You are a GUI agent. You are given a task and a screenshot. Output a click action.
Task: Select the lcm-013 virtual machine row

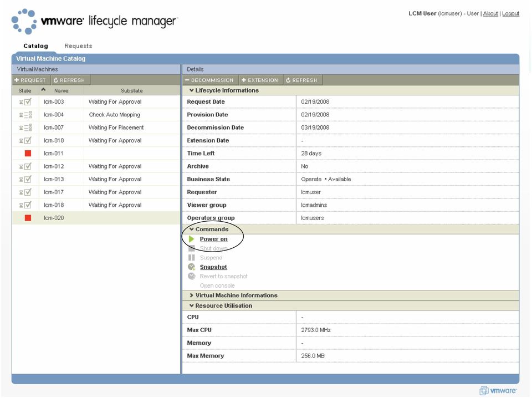[x=96, y=179]
